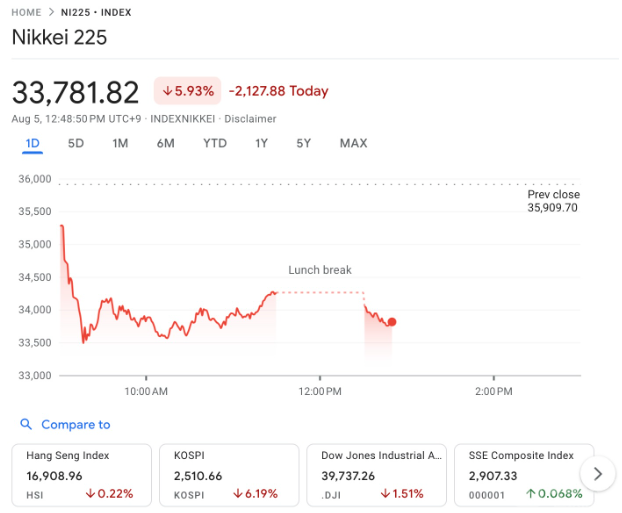Switch to the YTD tab

tap(214, 143)
